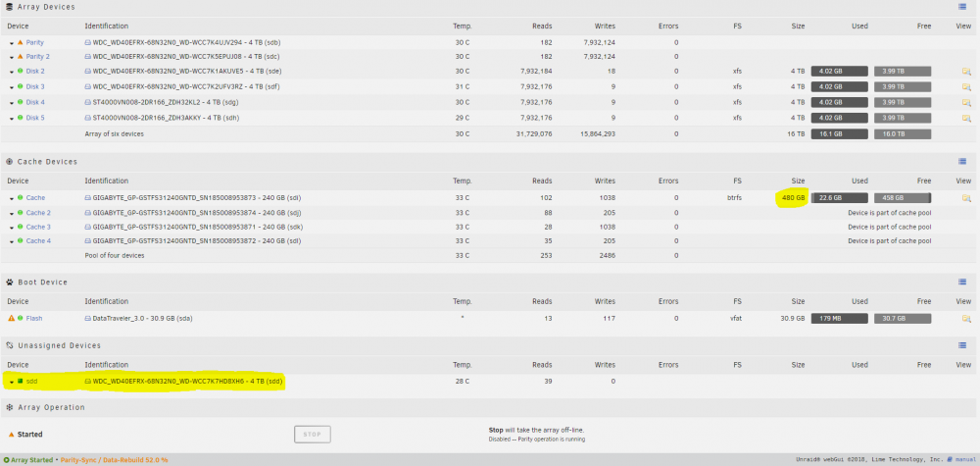This screenshot has width=980, height=466.
Task: Click the Started array state label
Action: (30, 434)
